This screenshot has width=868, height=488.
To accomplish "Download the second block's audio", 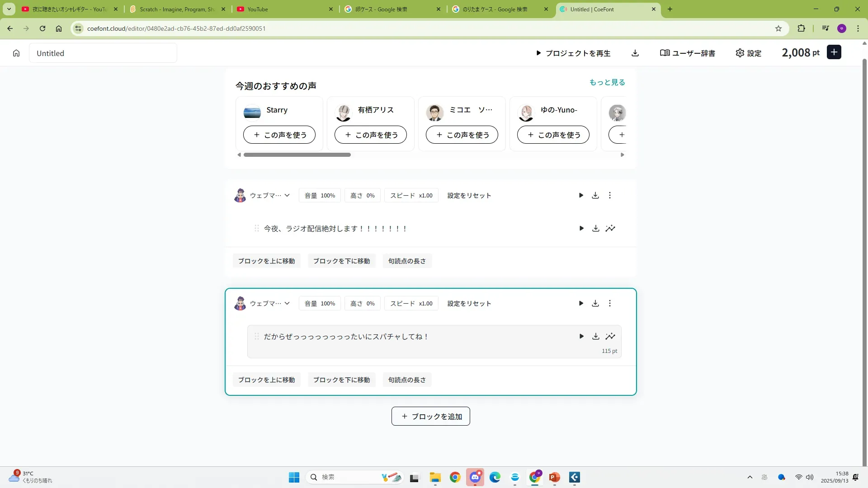I will point(595,303).
